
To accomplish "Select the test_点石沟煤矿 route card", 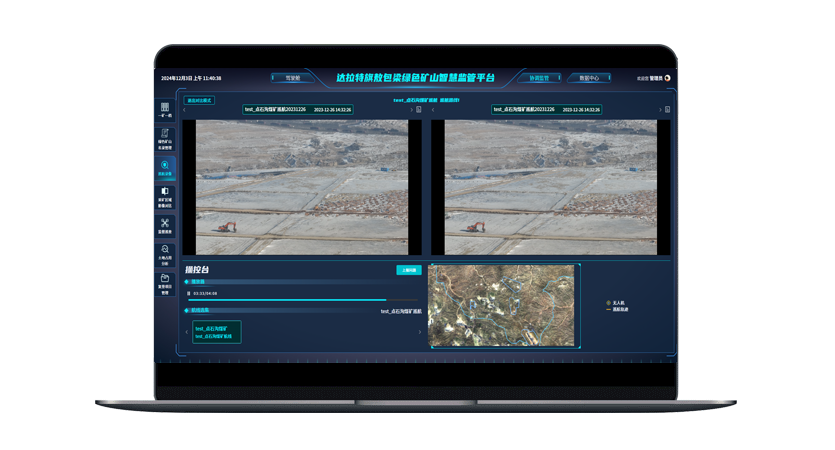I will point(217,332).
